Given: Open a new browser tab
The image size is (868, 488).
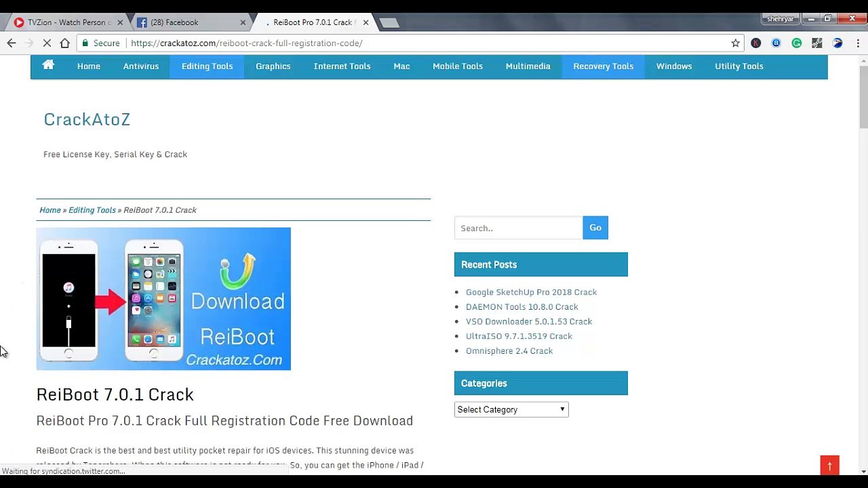Looking at the screenshot, I should click(389, 23).
